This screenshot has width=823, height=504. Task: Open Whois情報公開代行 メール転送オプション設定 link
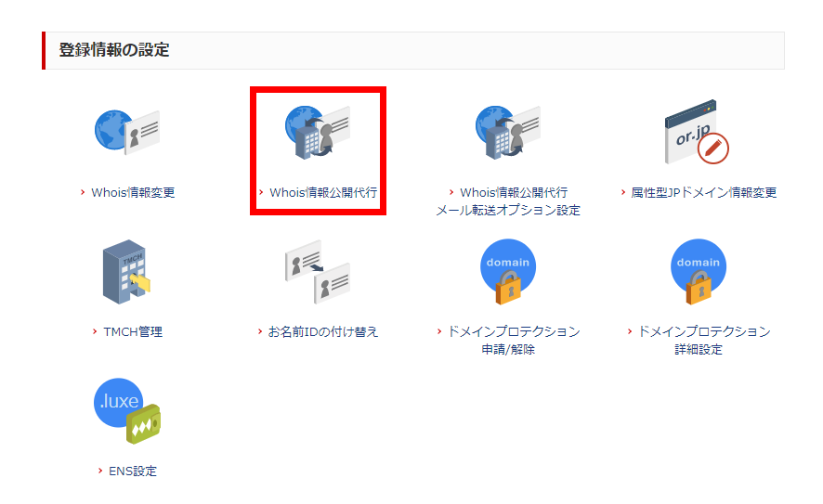point(508,201)
